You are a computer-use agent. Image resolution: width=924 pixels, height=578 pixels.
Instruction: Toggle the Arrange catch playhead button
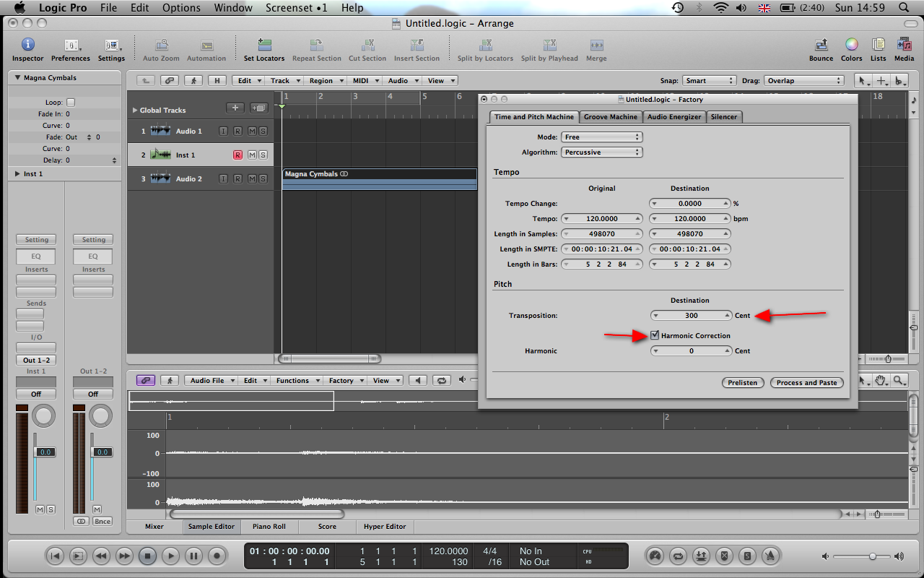(193, 81)
